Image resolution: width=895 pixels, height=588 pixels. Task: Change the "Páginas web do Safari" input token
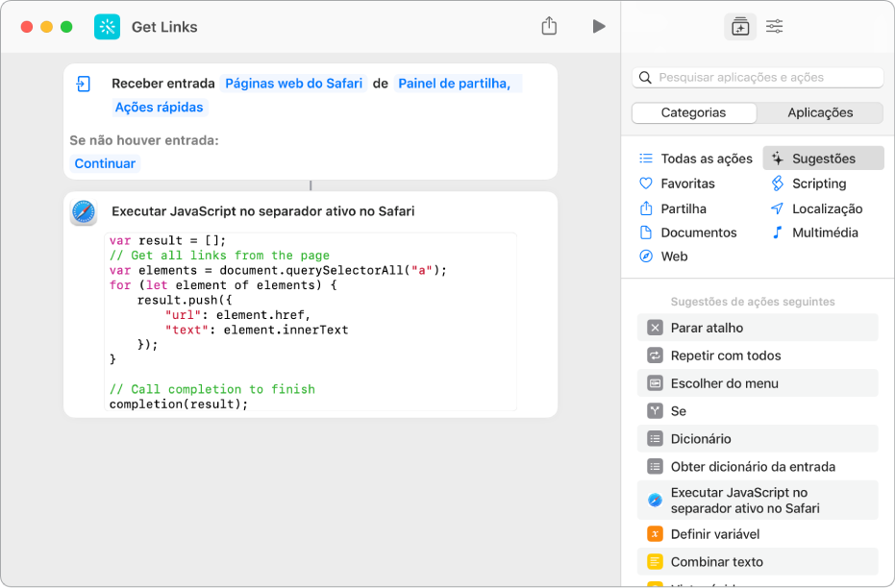(293, 83)
